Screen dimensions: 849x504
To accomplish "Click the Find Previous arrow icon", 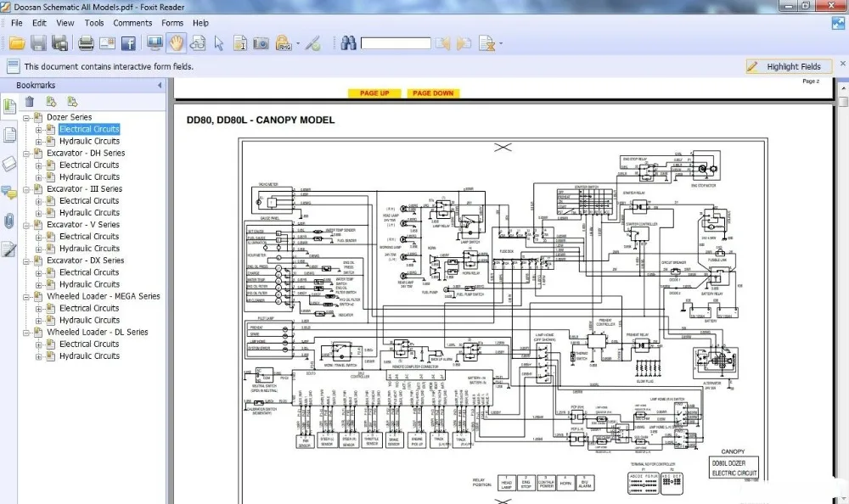I will [x=443, y=43].
